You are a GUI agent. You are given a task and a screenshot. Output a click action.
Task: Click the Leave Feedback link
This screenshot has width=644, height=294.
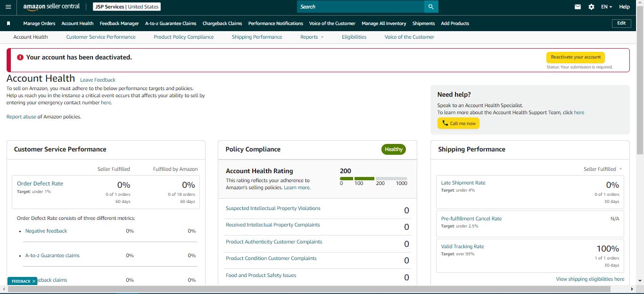(x=98, y=80)
